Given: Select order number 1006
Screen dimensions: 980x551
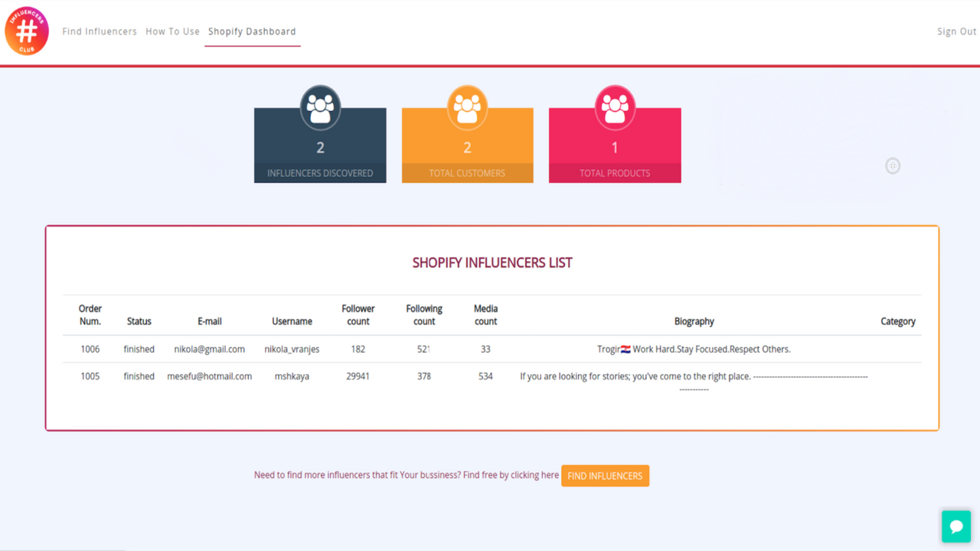Looking at the screenshot, I should coord(90,349).
